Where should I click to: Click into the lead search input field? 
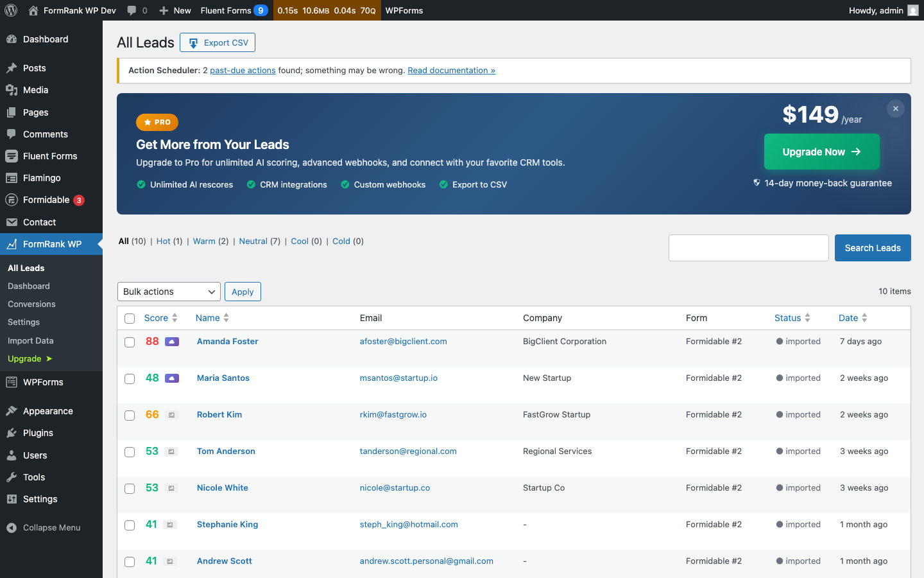(748, 247)
